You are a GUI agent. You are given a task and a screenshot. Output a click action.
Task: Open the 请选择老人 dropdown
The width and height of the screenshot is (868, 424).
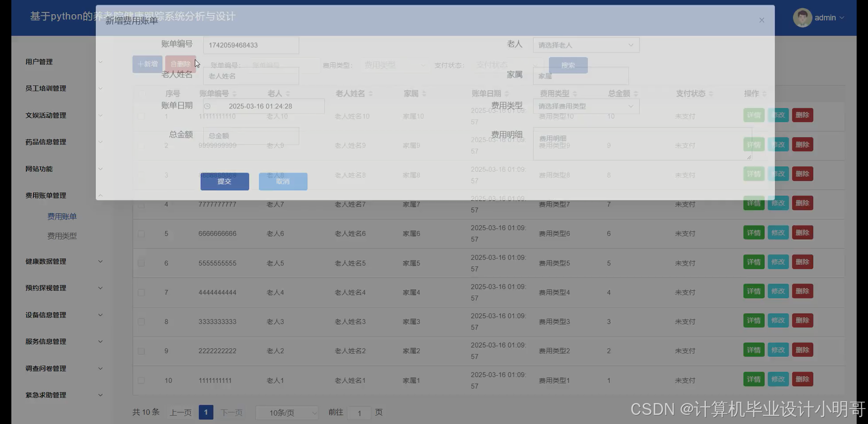(x=585, y=45)
